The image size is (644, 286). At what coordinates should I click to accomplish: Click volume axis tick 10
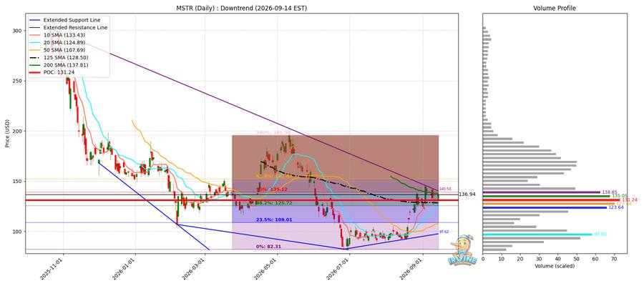coord(502,259)
